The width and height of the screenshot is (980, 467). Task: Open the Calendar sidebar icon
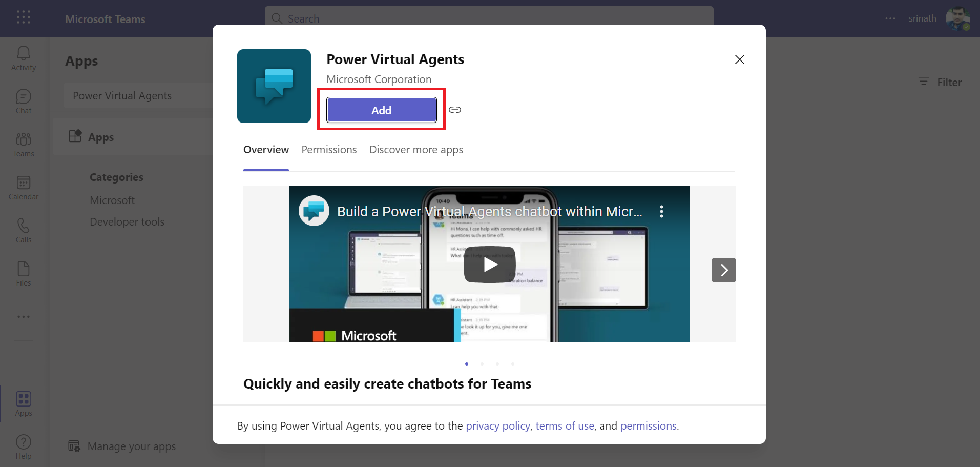(24, 188)
